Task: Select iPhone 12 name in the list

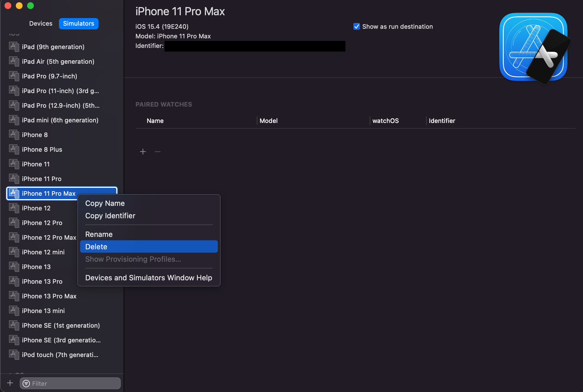Action: coord(36,208)
